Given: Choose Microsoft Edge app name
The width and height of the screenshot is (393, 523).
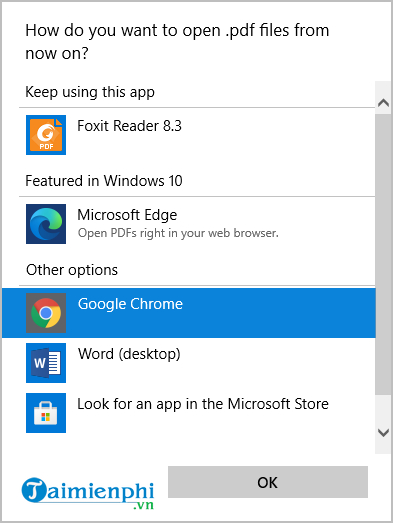Looking at the screenshot, I should coord(127,215).
